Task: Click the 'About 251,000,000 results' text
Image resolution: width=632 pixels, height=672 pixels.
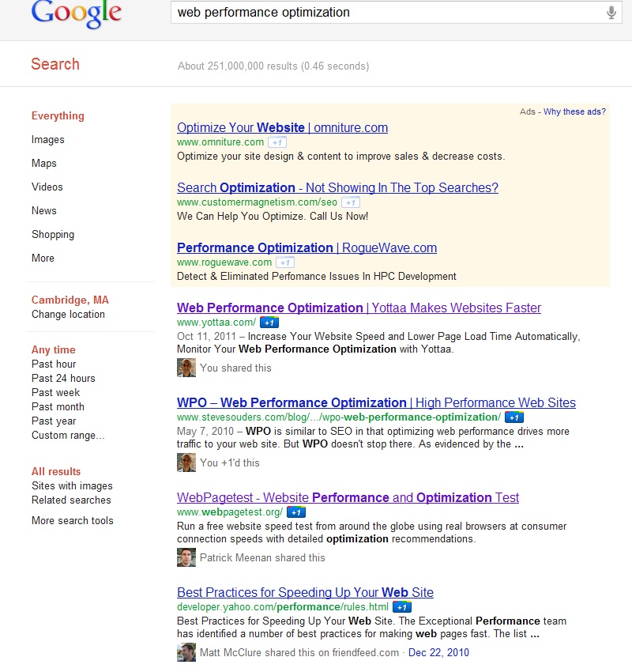Action: click(x=273, y=66)
